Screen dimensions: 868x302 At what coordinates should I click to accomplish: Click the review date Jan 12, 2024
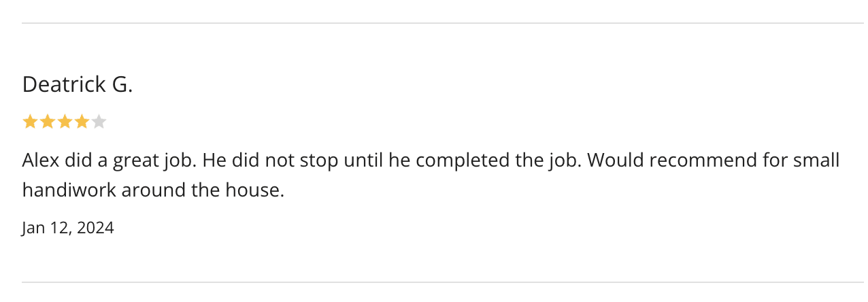click(68, 227)
